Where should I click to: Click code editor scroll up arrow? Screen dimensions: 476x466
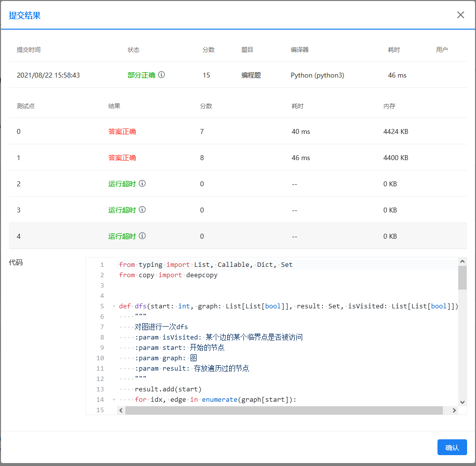(x=462, y=261)
